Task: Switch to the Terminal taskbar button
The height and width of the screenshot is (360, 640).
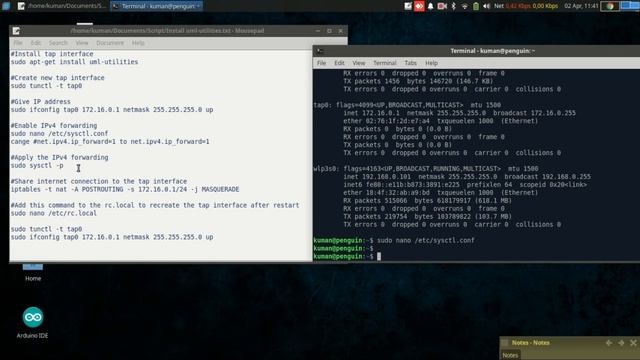Action: pyautogui.click(x=156, y=6)
